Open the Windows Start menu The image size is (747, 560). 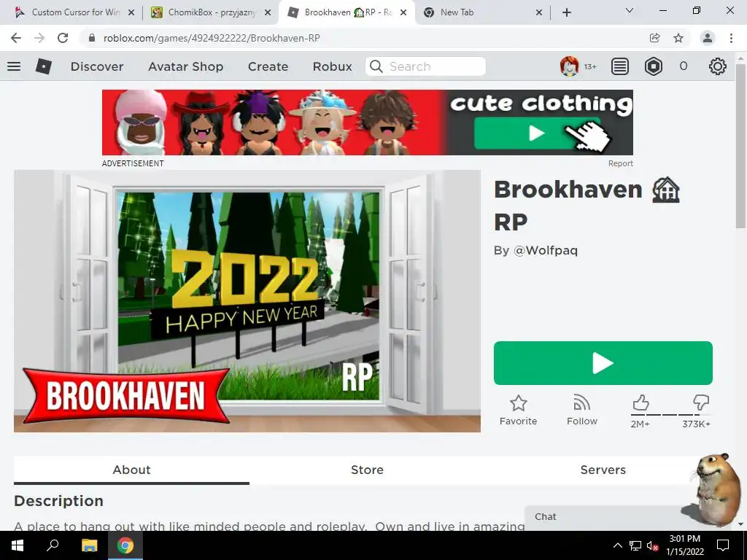pos(18,545)
